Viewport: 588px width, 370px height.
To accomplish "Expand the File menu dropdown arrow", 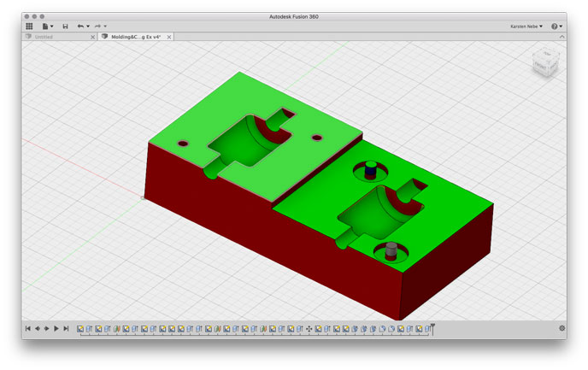I will click(52, 26).
